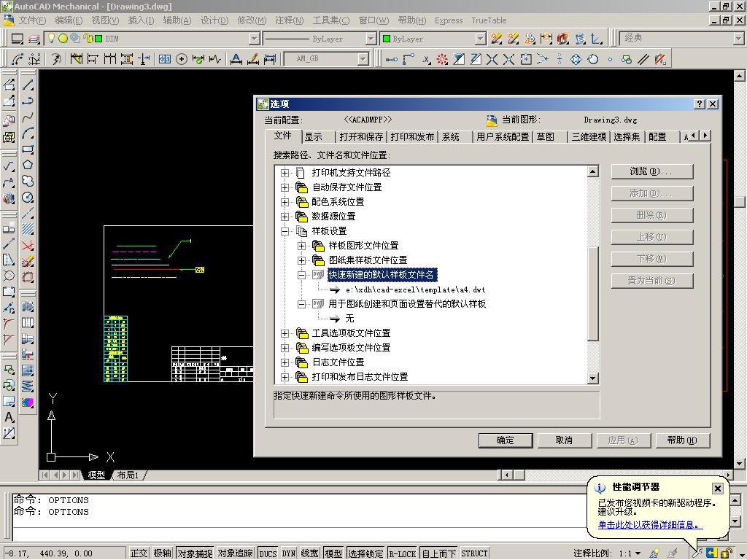
Task: Select the Line drawing tool
Action: point(28,85)
